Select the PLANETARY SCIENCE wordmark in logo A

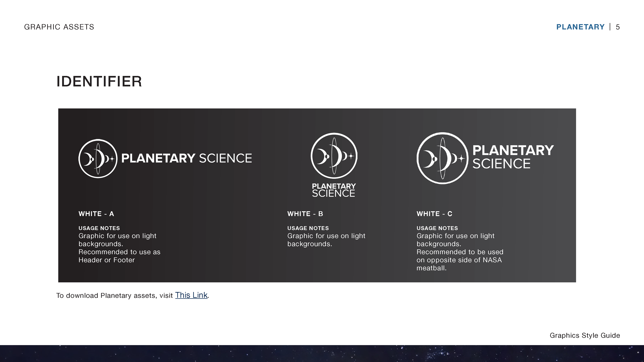tap(186, 158)
